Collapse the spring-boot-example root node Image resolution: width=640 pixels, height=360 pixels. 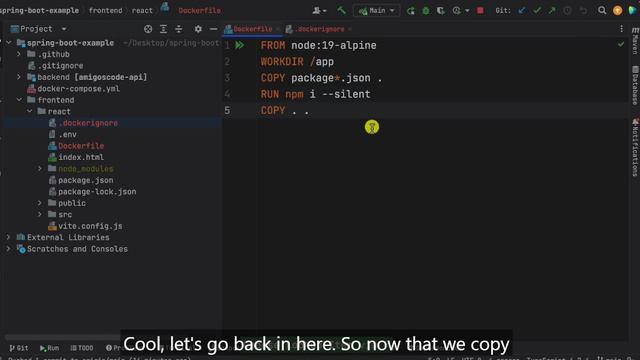(x=9, y=42)
